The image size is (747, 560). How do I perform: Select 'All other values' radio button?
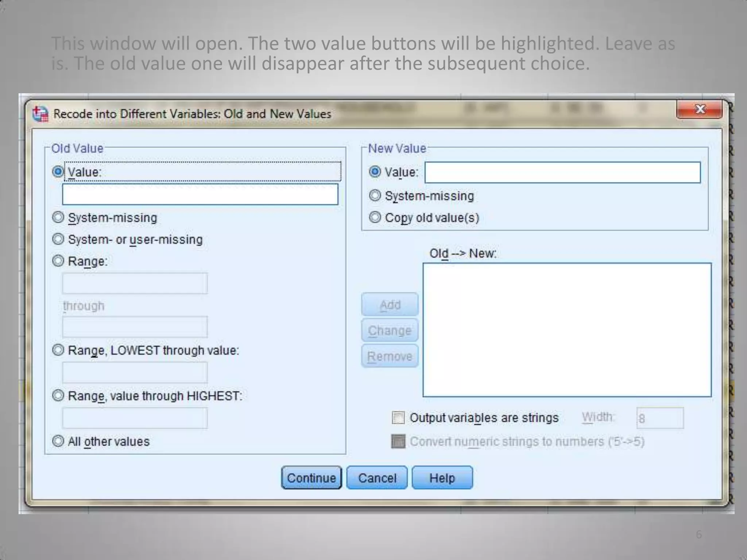(x=58, y=441)
